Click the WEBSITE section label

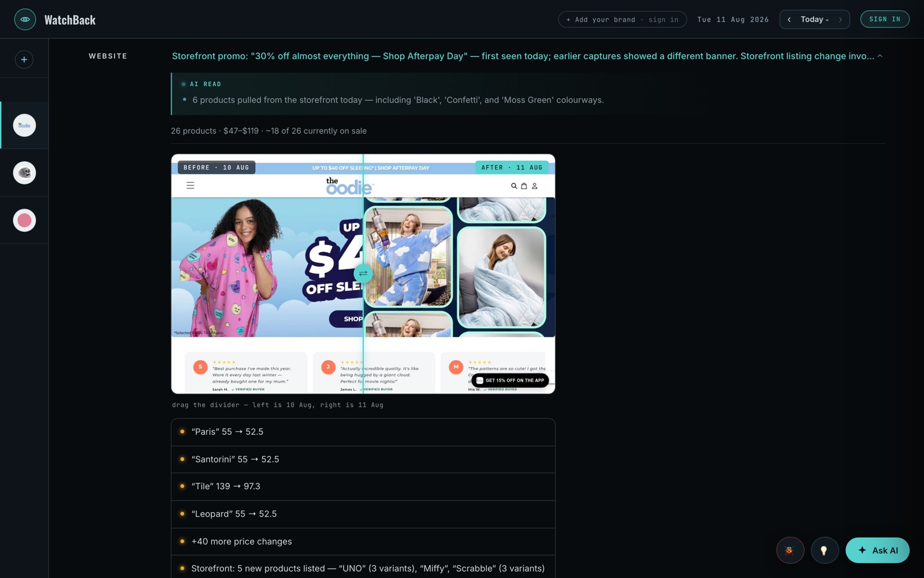pyautogui.click(x=108, y=56)
